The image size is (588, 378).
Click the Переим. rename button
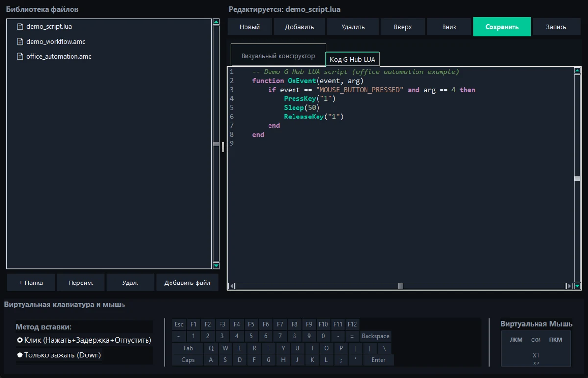pos(80,283)
